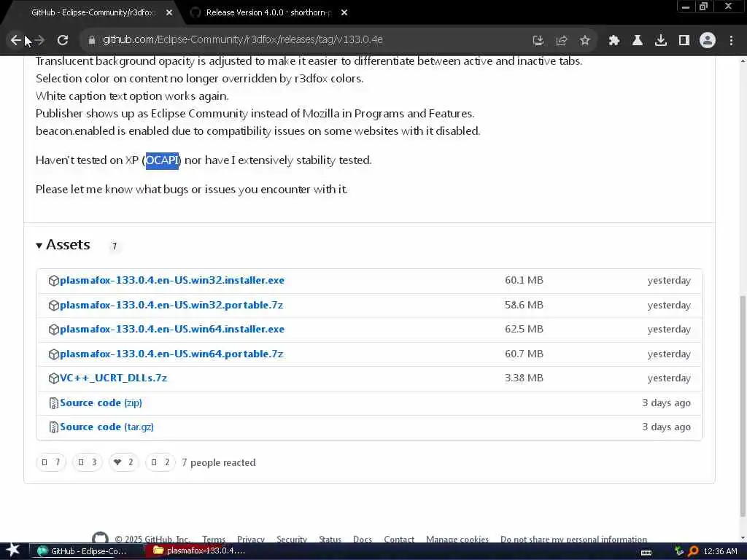The image size is (747, 560).
Task: Click the 12:36 AM taskbar clock
Action: [720, 551]
